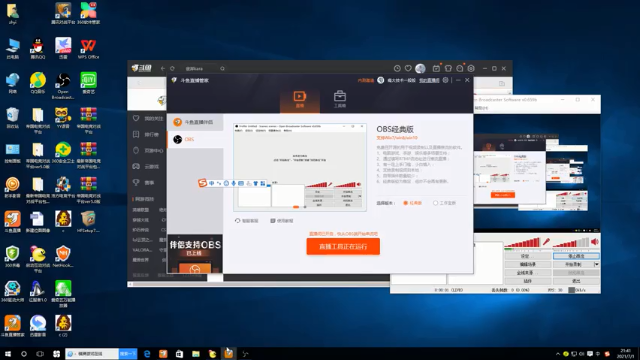The width and height of the screenshot is (640, 360).
Task: Click the underlined 'my live room' link
Action: point(429,80)
